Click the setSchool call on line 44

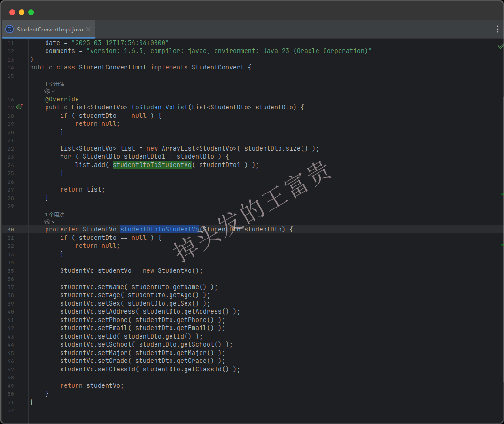pos(146,344)
